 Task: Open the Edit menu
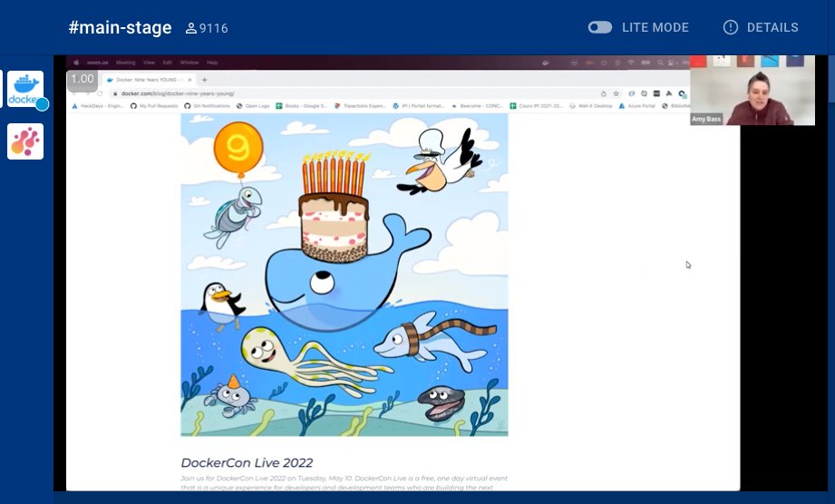click(167, 63)
